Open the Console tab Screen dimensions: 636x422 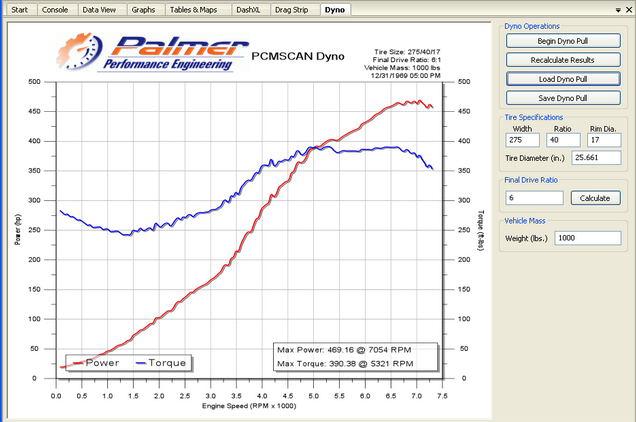click(55, 10)
